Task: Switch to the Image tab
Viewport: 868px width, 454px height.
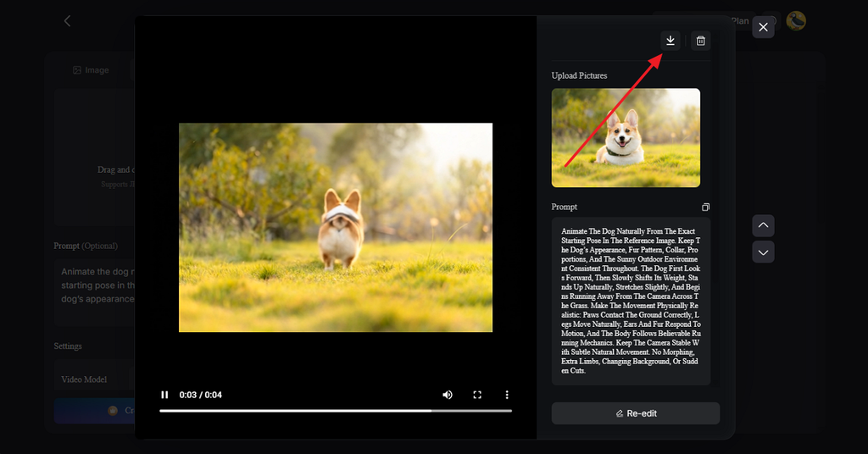Action: [x=91, y=70]
